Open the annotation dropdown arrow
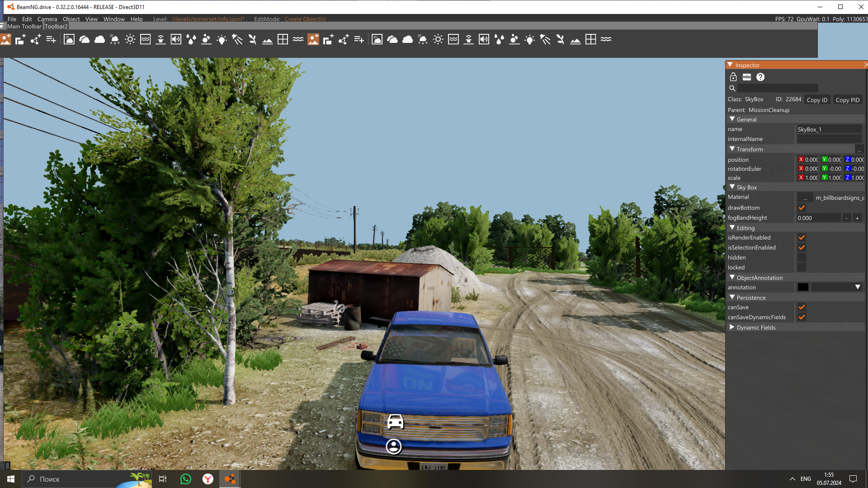Screen dimensions: 868x488 pos(858,287)
